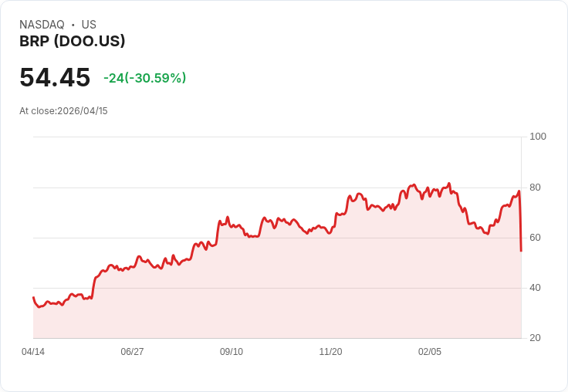Click the At close 2026/04/15 timestamp
The image size is (568, 392).
coord(63,111)
